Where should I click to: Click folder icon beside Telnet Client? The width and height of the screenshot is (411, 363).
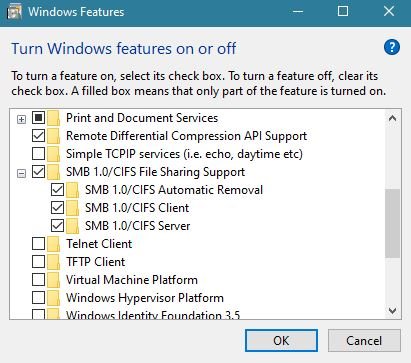pos(53,244)
